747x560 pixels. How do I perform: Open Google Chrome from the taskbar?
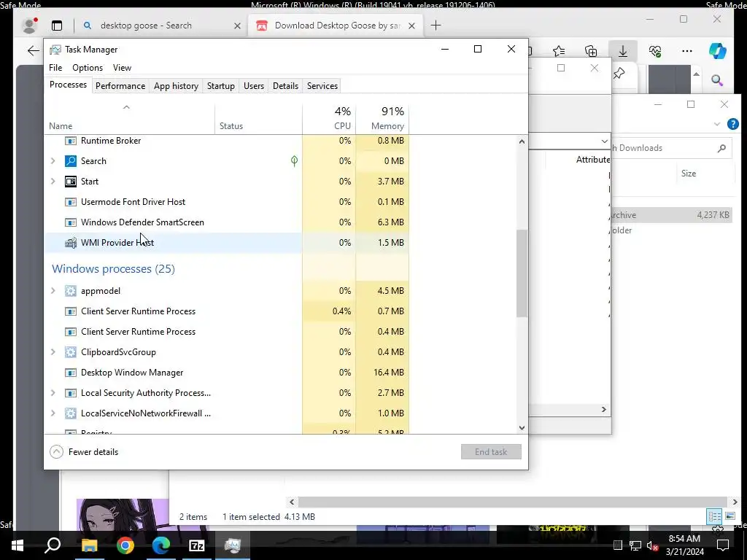click(x=125, y=545)
